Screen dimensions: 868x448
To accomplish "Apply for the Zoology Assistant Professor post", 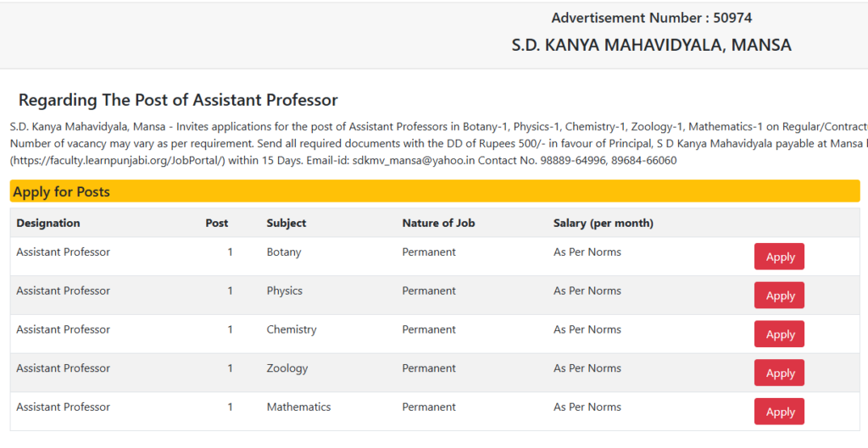I will (x=779, y=373).
